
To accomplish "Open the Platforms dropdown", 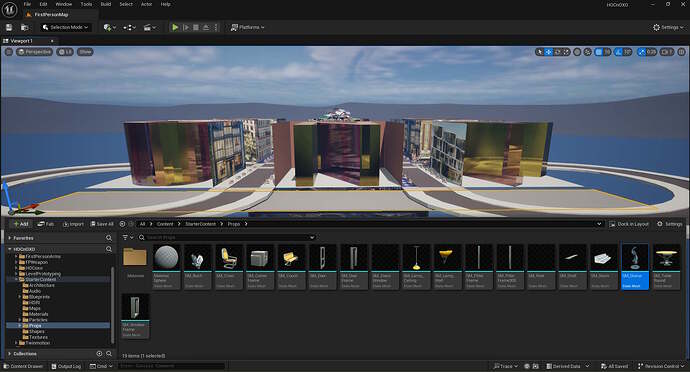I will 248,27.
